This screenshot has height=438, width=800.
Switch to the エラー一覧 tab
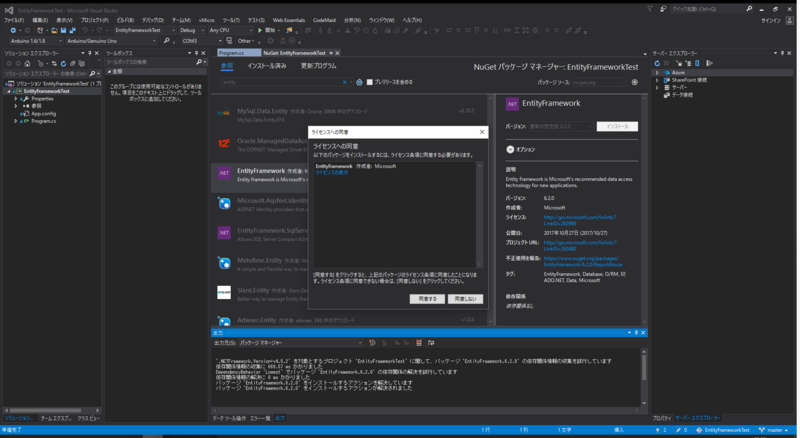(x=260, y=418)
